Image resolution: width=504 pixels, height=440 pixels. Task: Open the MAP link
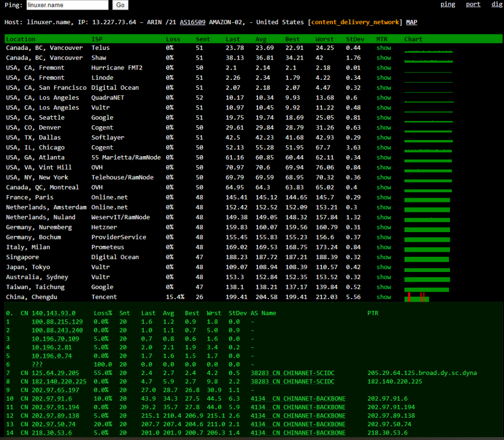[x=411, y=22]
